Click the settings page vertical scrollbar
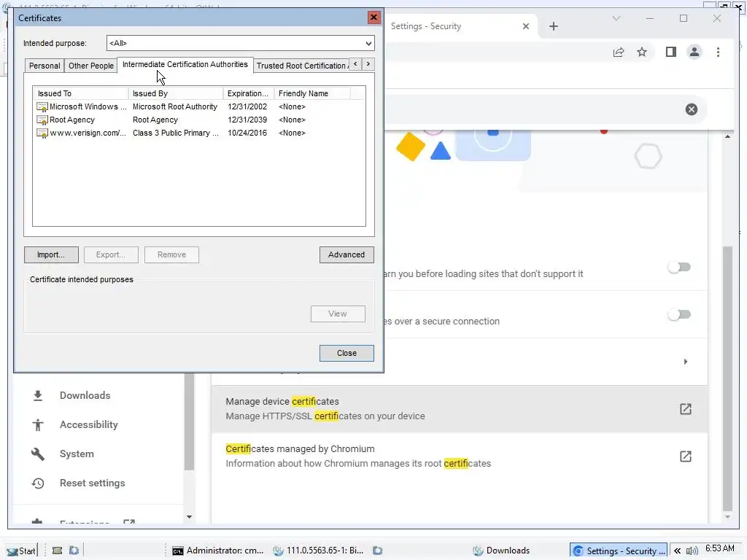747x560 pixels. coord(727,378)
